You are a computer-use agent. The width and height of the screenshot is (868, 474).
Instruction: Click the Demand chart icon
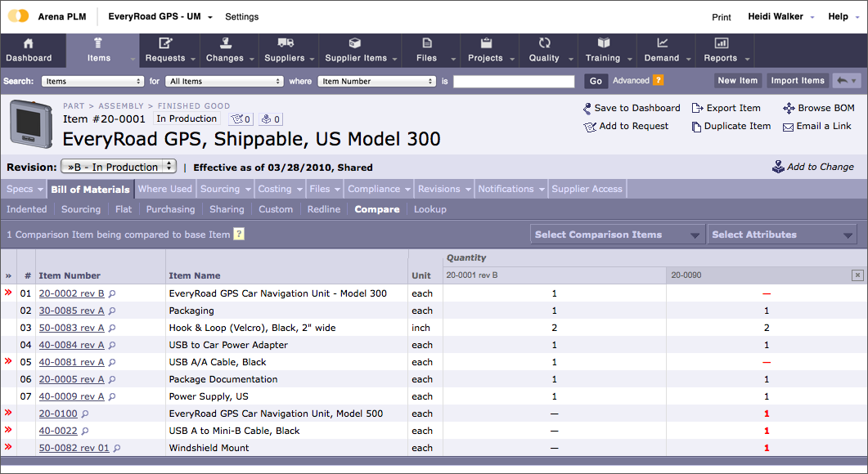[x=662, y=42]
